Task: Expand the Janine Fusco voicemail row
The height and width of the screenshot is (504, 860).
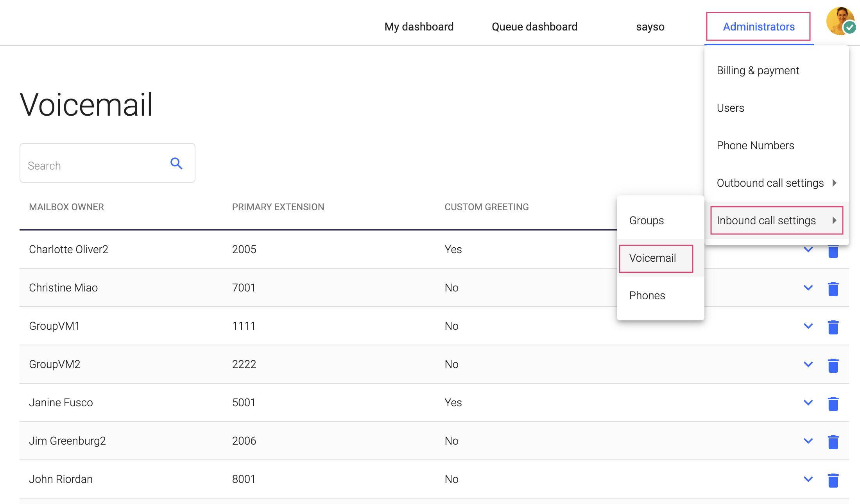Action: (808, 402)
